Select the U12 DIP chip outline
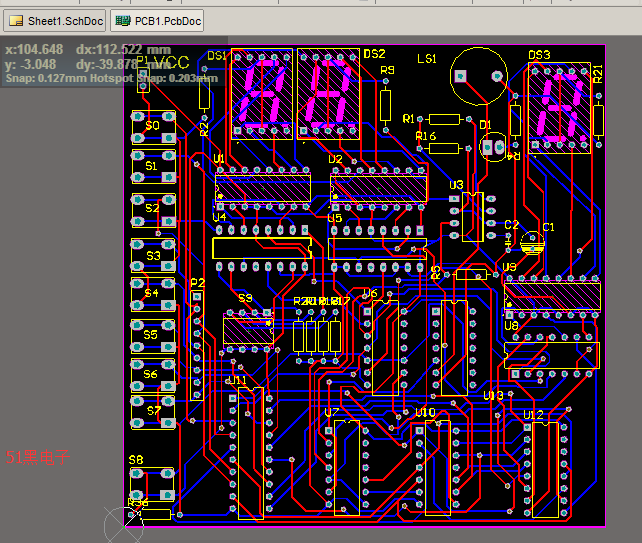642x543 pixels. pos(545,470)
